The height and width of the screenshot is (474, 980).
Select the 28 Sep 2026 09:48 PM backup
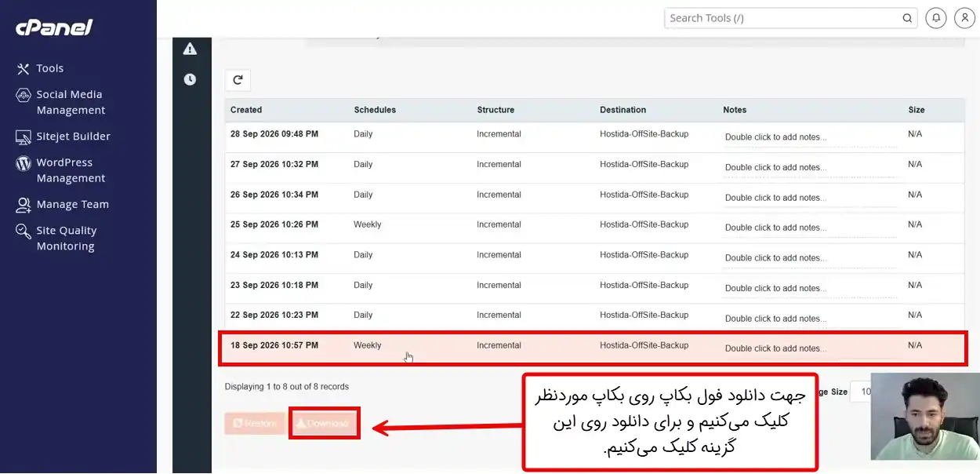point(595,137)
